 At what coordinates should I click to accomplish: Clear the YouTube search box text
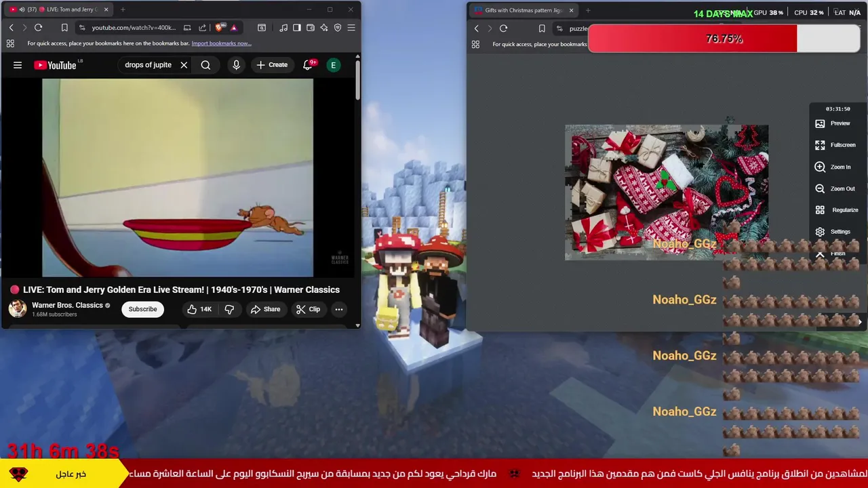pos(184,65)
